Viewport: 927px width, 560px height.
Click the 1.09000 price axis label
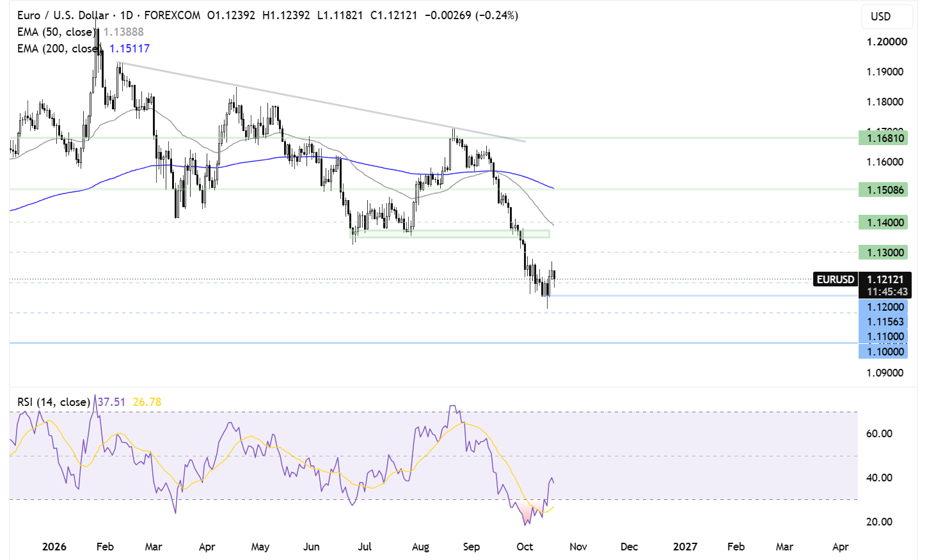[x=885, y=373]
